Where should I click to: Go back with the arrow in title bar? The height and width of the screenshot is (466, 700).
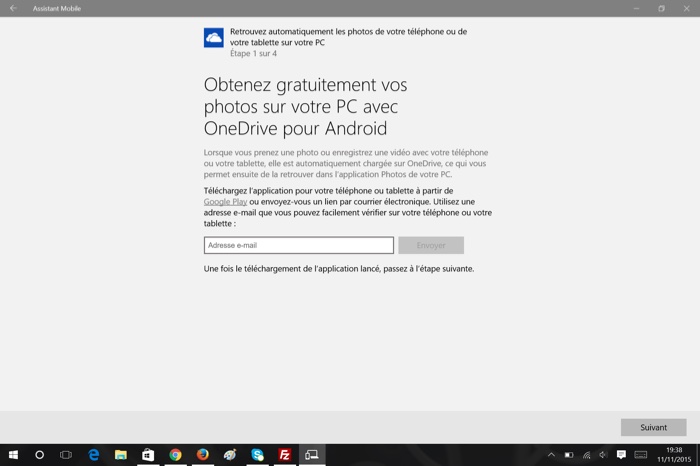13,8
